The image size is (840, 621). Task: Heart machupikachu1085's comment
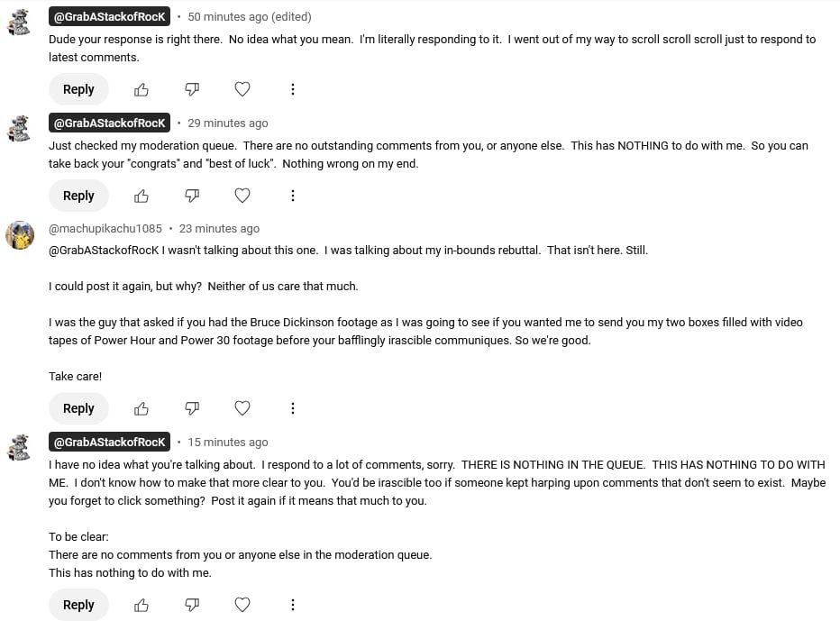click(x=242, y=408)
